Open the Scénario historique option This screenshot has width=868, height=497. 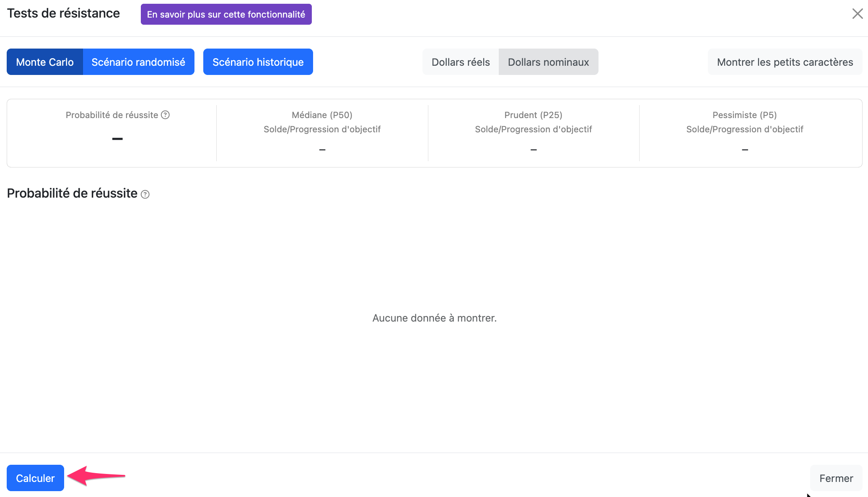click(x=258, y=62)
